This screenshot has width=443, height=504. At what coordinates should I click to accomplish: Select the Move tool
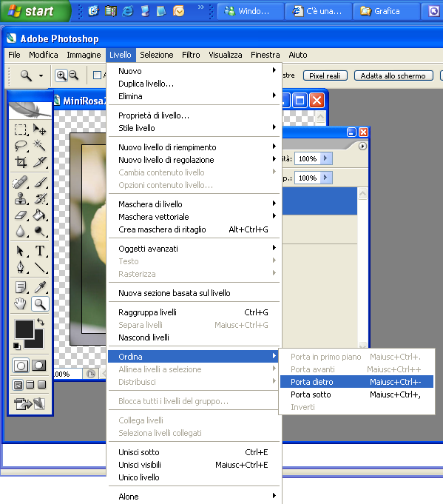point(39,130)
